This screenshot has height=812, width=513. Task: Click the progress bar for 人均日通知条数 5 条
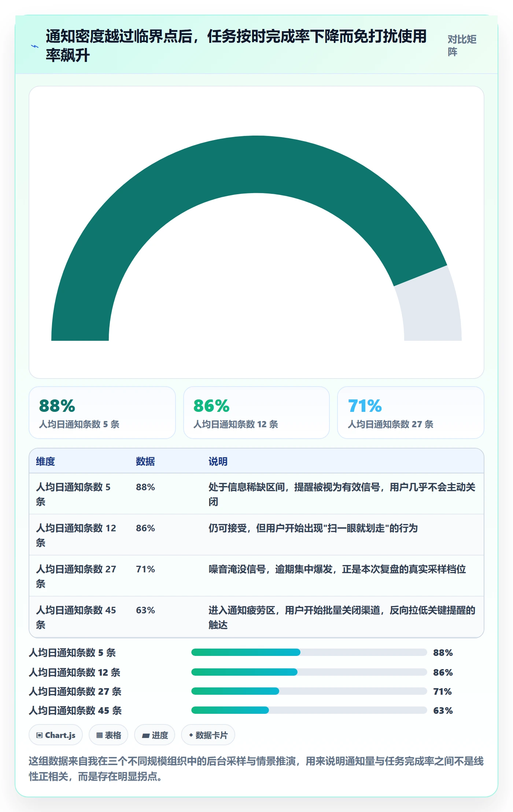309,652
